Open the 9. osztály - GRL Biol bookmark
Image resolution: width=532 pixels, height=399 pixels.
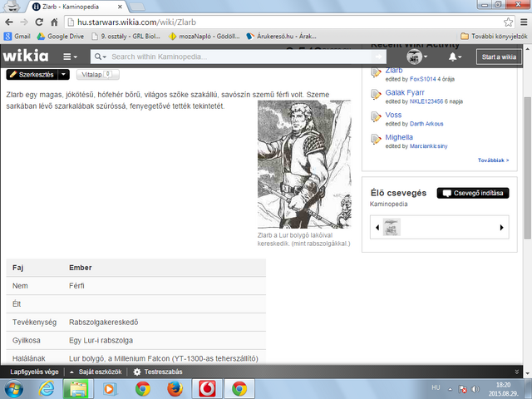coord(126,37)
